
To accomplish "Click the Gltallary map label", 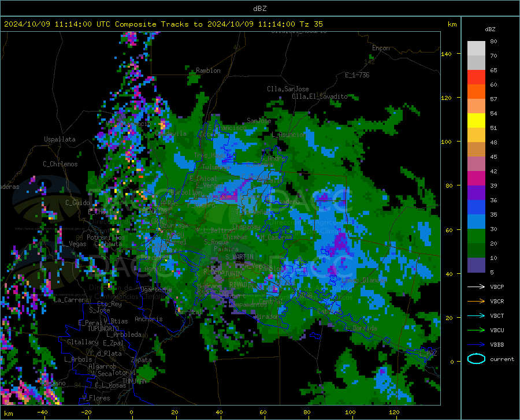I will click(x=83, y=342).
